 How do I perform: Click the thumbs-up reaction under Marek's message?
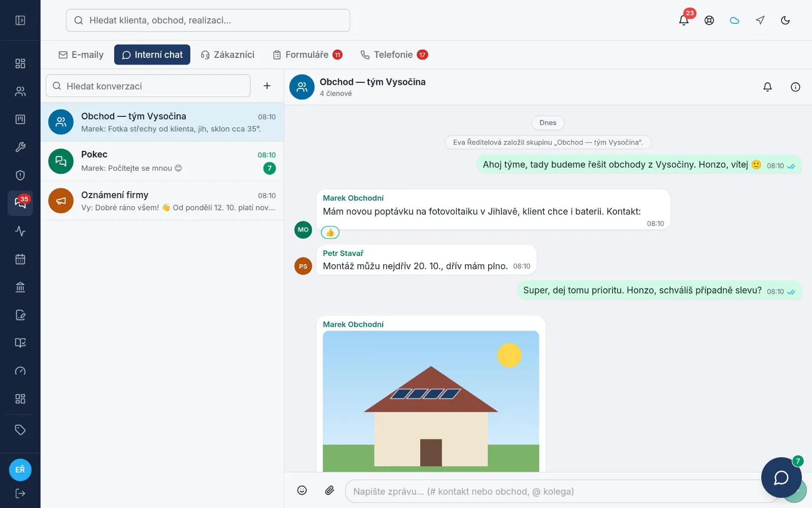click(330, 233)
